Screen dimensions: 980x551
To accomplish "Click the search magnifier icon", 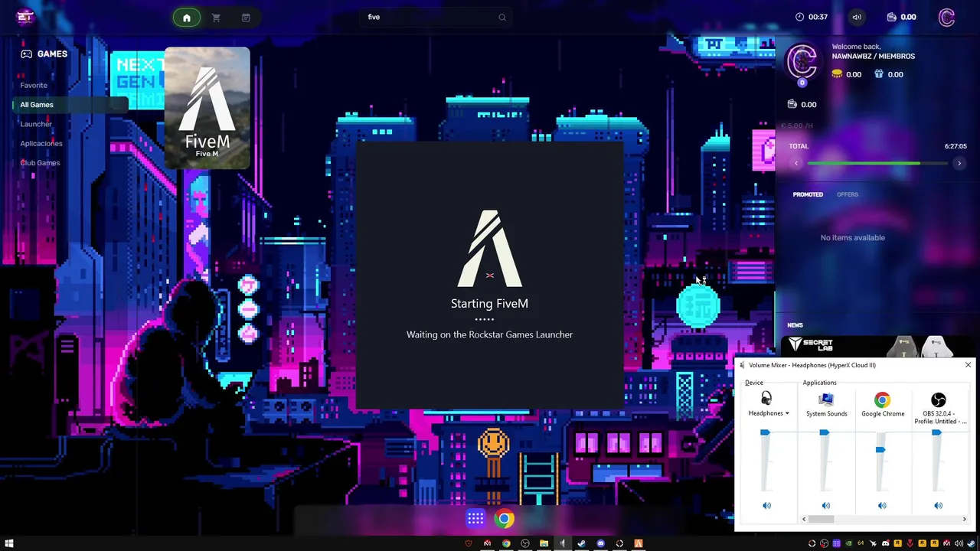I will pos(502,18).
